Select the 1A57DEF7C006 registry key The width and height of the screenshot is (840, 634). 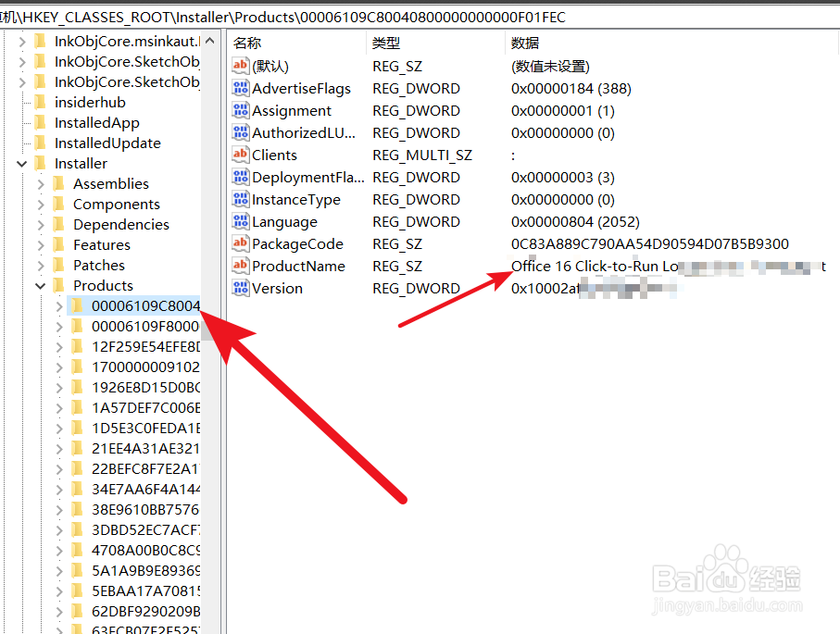(145, 407)
